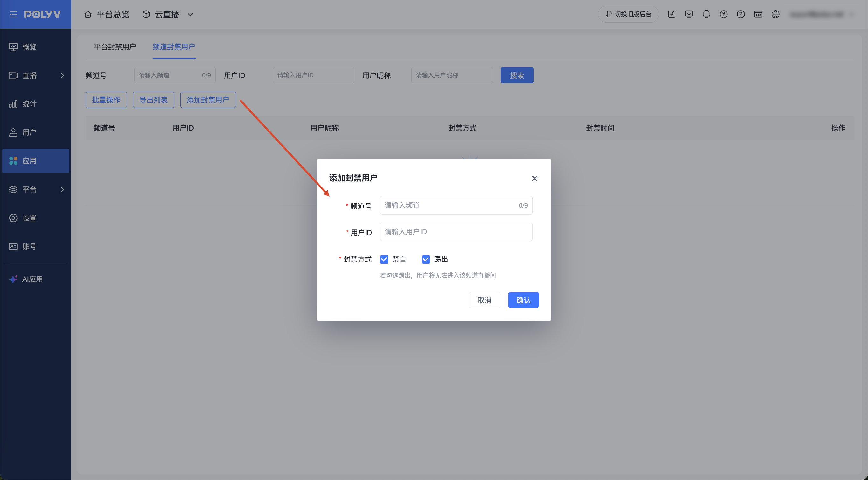Go to 平台总览 home
868x480 pixels.
pos(107,14)
